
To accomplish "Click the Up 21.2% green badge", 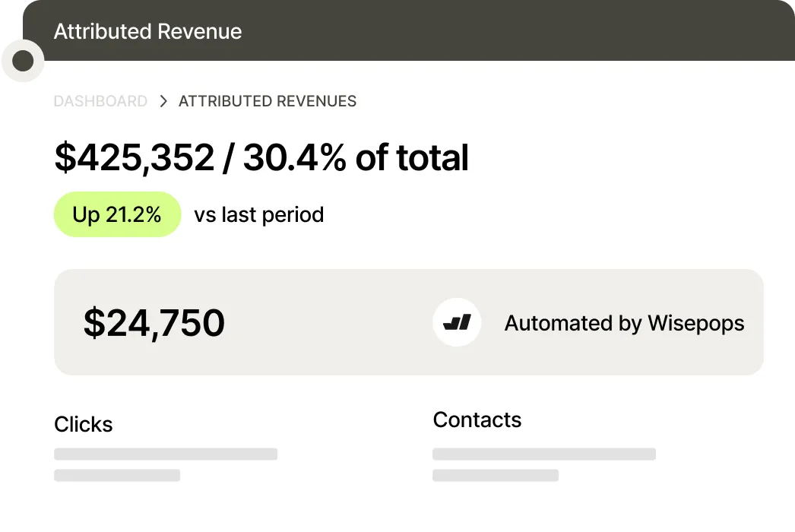I will [117, 214].
